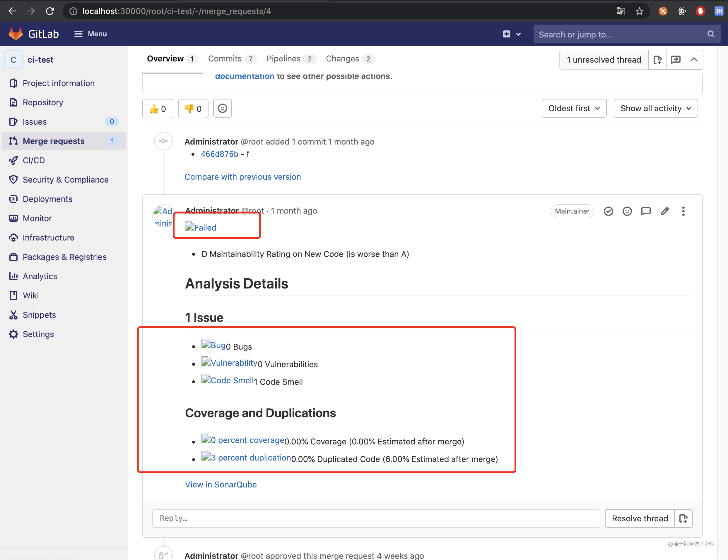Image resolution: width=728 pixels, height=560 pixels.
Task: Click the Packages & Registries icon
Action: coord(13,257)
